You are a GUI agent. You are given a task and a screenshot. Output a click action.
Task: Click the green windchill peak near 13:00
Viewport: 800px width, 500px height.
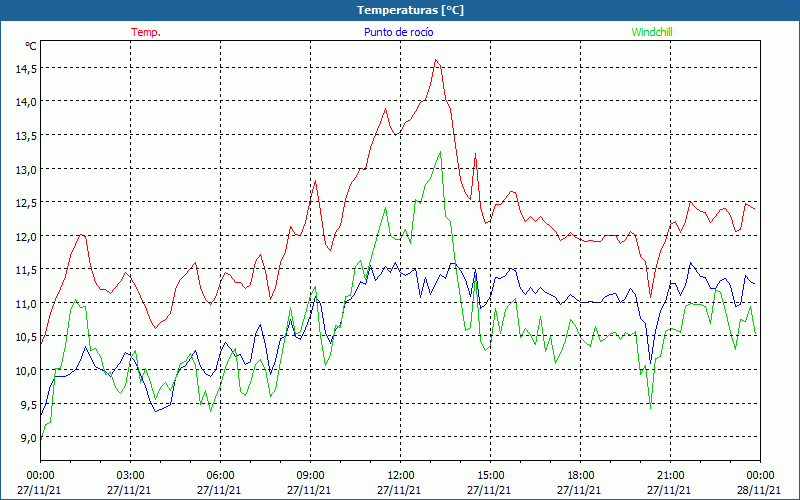(440, 152)
